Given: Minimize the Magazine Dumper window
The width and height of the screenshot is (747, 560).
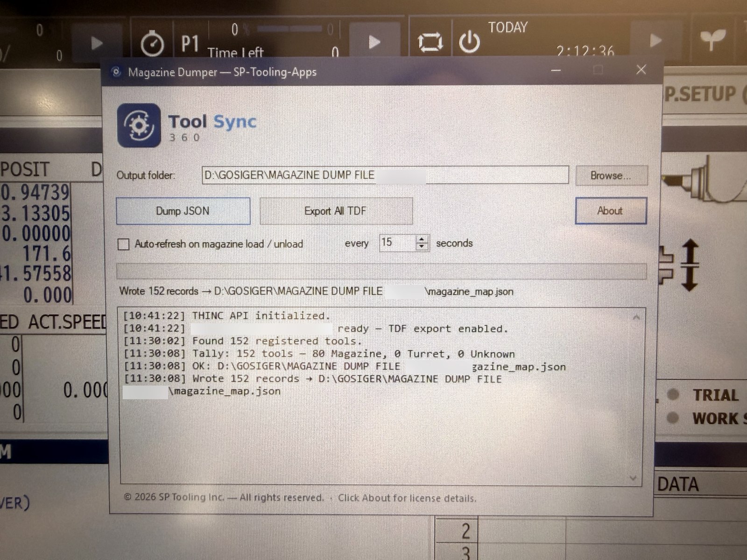Looking at the screenshot, I should coord(556,70).
